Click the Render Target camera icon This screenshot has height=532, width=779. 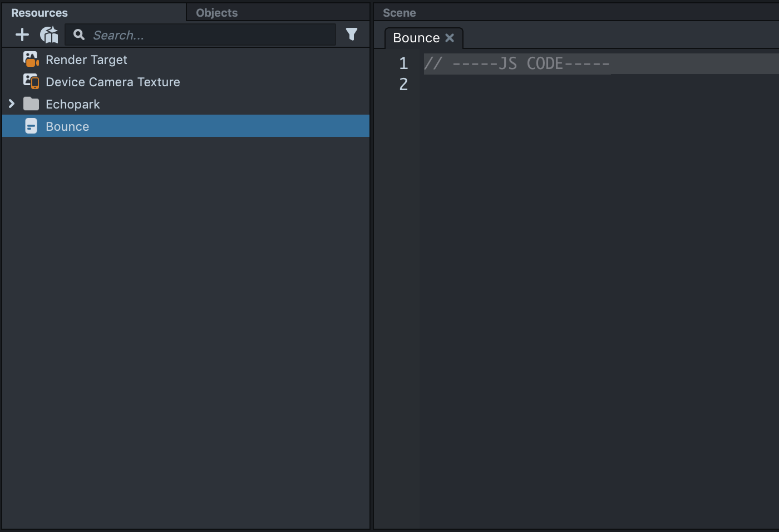(x=31, y=59)
